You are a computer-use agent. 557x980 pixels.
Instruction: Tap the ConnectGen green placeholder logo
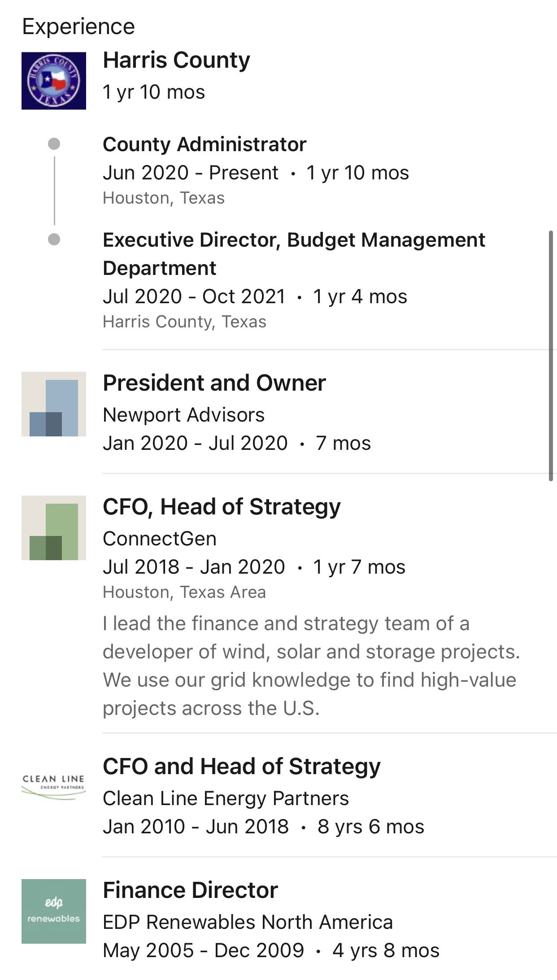(x=54, y=527)
